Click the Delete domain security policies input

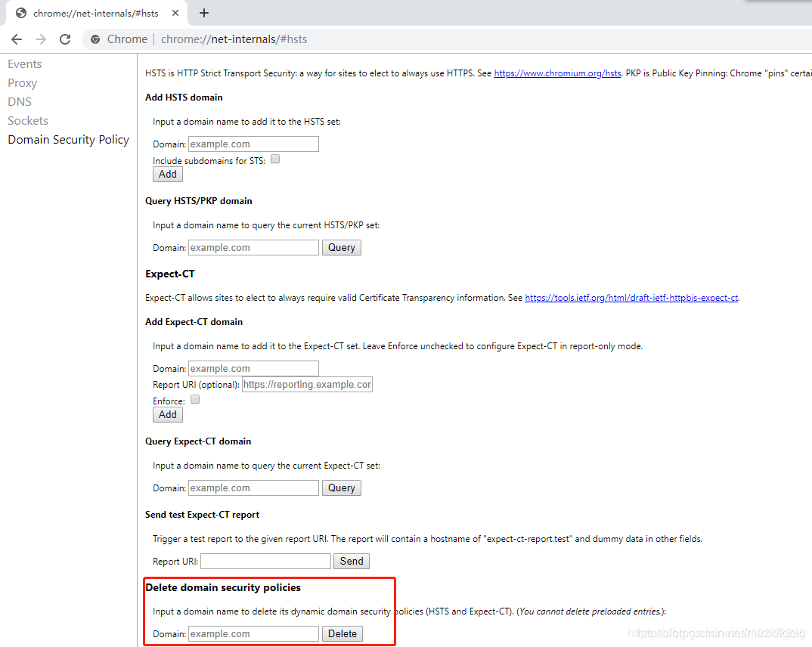click(253, 633)
